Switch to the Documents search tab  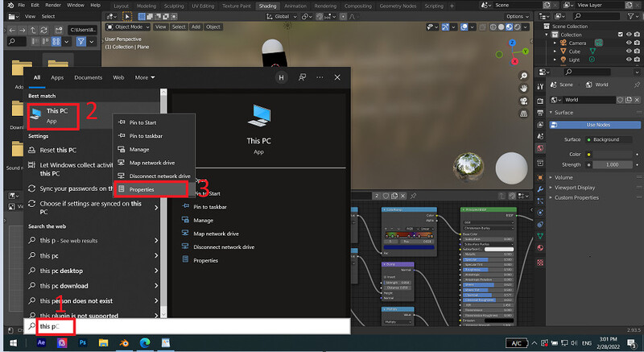pos(88,77)
